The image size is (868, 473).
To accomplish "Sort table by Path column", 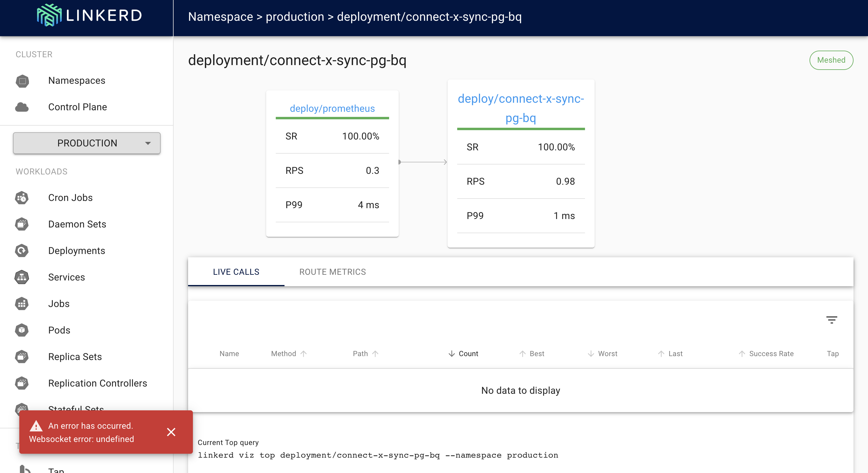I will (x=366, y=354).
